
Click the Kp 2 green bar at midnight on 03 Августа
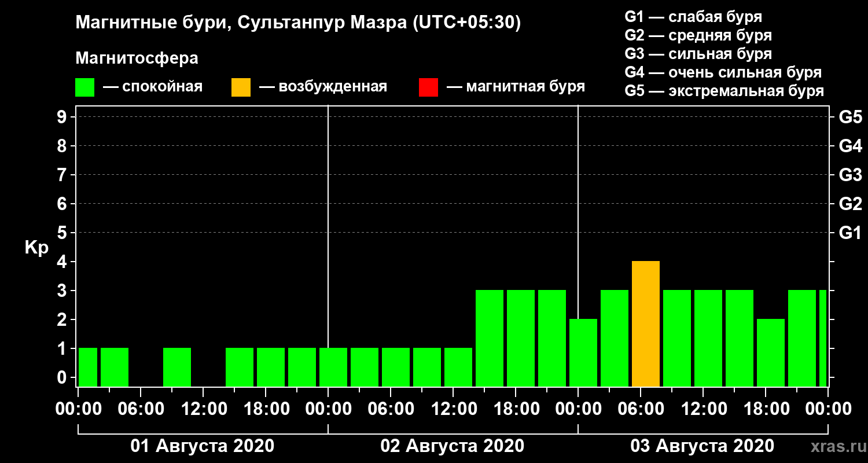[583, 353]
